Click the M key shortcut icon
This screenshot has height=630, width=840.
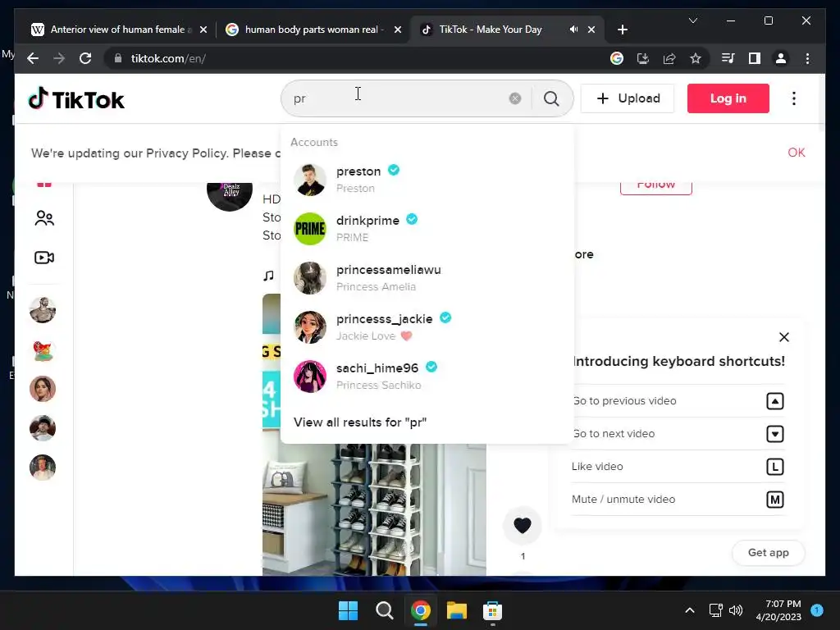click(x=774, y=500)
